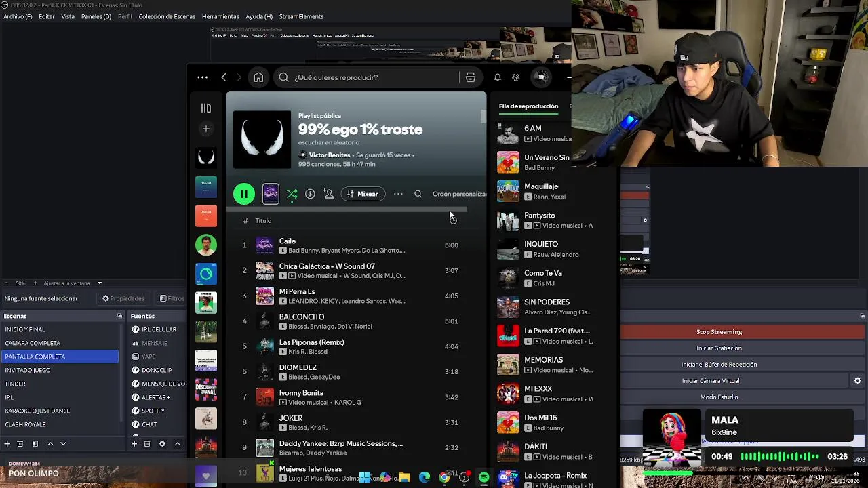
Task: Open the Spotify browse icon in search bar
Action: point(470,77)
